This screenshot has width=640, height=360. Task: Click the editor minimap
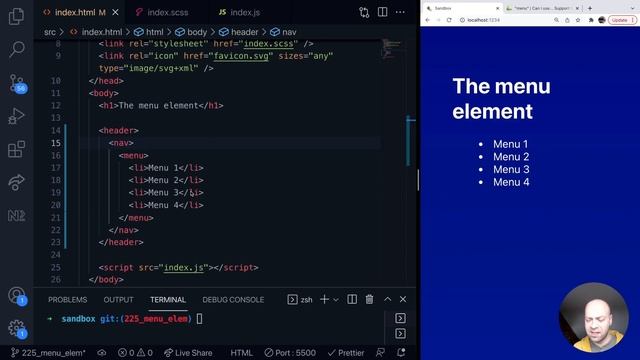392,49
